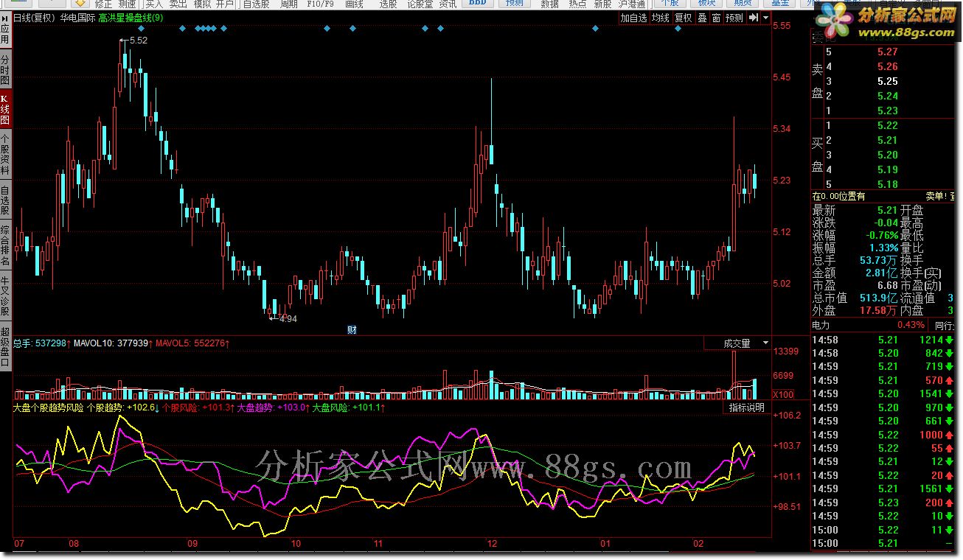This screenshot has height=560, width=963.
Task: Click 预测 in chart toolbar
Action: 734,18
